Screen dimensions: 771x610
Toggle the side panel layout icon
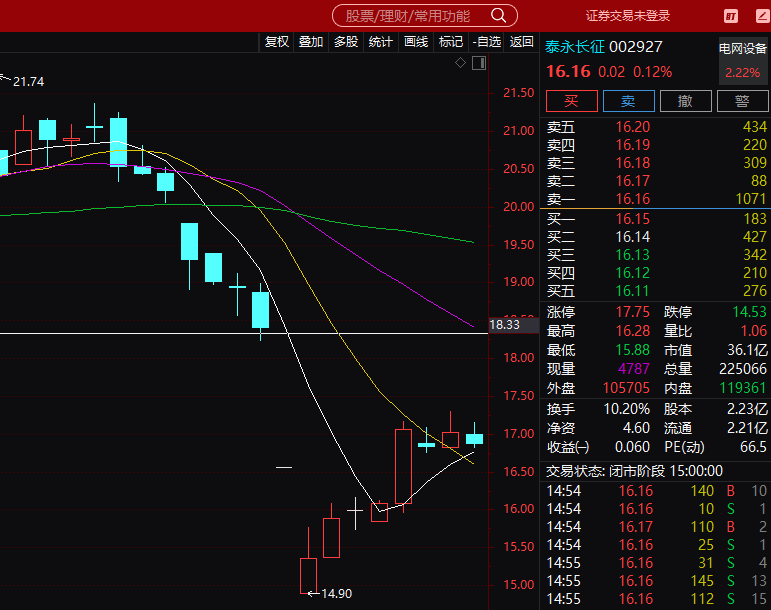pyautogui.click(x=479, y=63)
